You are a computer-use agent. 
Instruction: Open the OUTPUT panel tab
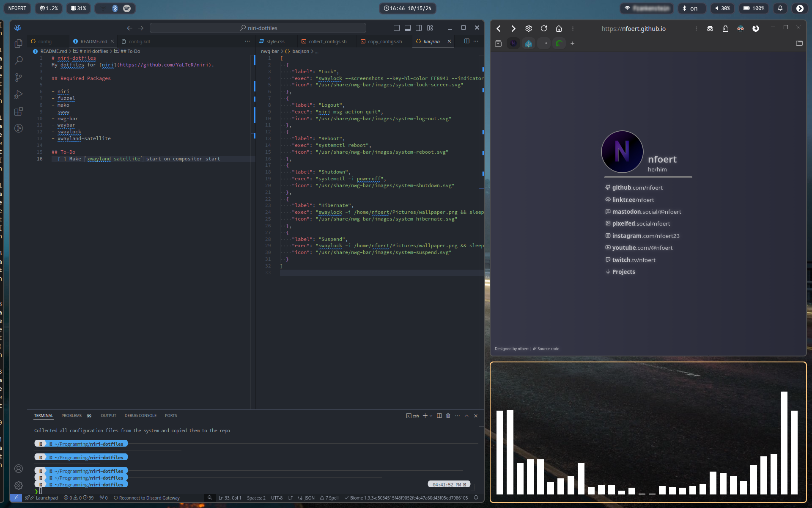(108, 416)
